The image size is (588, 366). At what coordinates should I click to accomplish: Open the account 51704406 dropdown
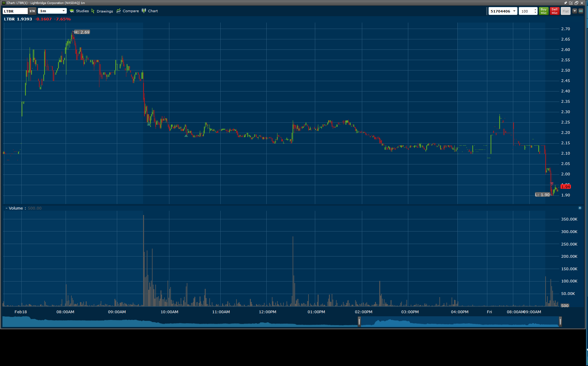click(x=514, y=11)
